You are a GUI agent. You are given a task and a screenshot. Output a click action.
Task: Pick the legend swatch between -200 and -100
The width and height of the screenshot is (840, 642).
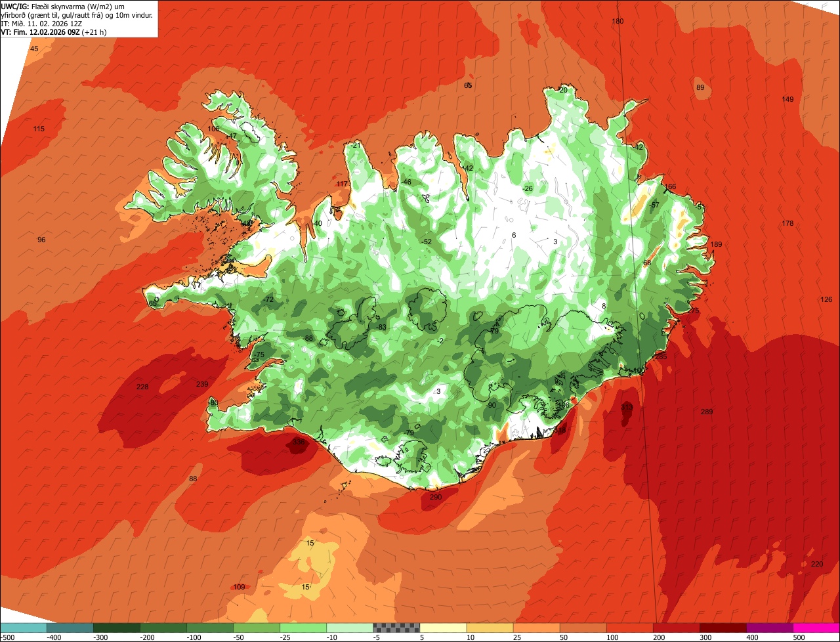coord(163,628)
